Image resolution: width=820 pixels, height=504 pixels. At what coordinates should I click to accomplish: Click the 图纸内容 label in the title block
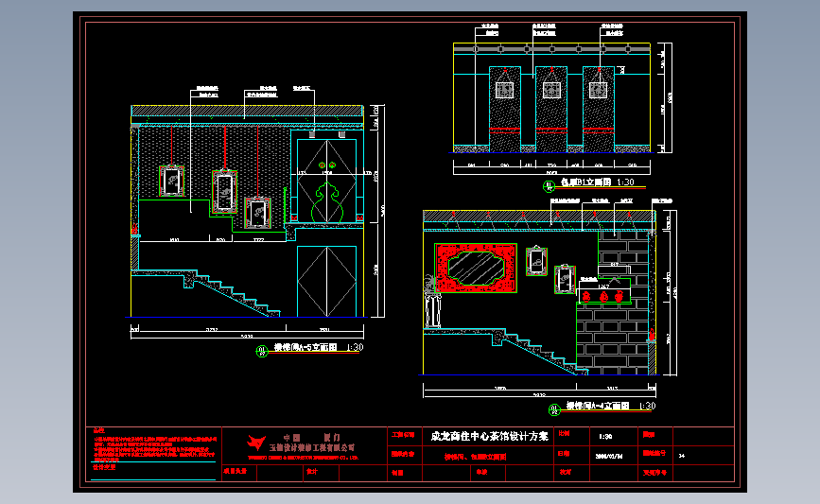(403, 454)
